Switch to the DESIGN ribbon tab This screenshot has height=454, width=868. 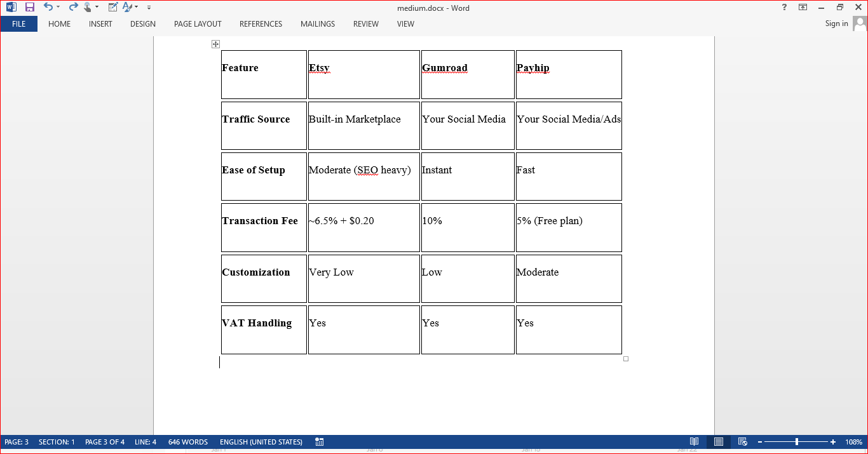point(143,24)
